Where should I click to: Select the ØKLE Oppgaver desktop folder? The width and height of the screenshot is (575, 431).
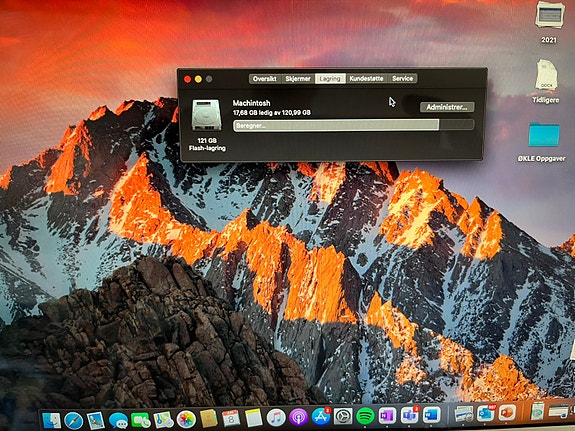(543, 135)
